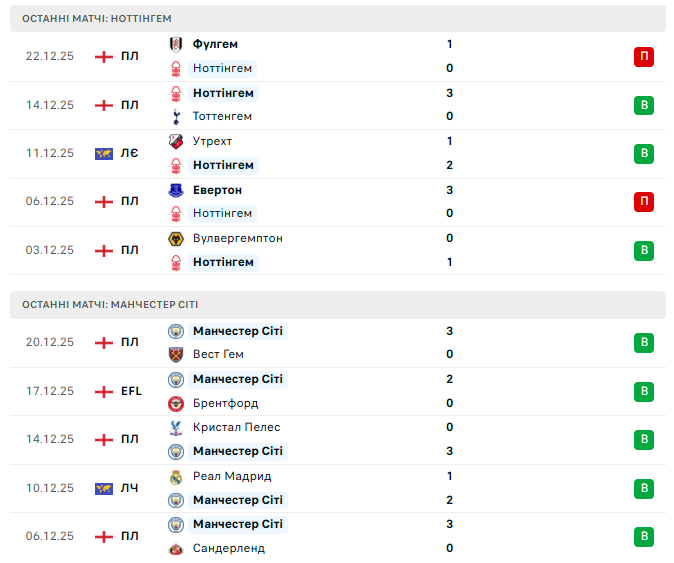Click the Sunderland club crest icon
The height and width of the screenshot is (563, 674).
177,548
